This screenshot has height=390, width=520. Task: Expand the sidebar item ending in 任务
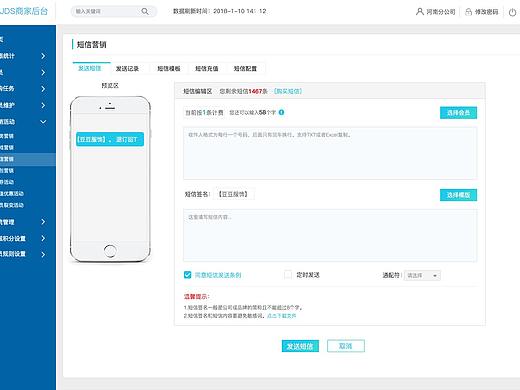[x=43, y=89]
